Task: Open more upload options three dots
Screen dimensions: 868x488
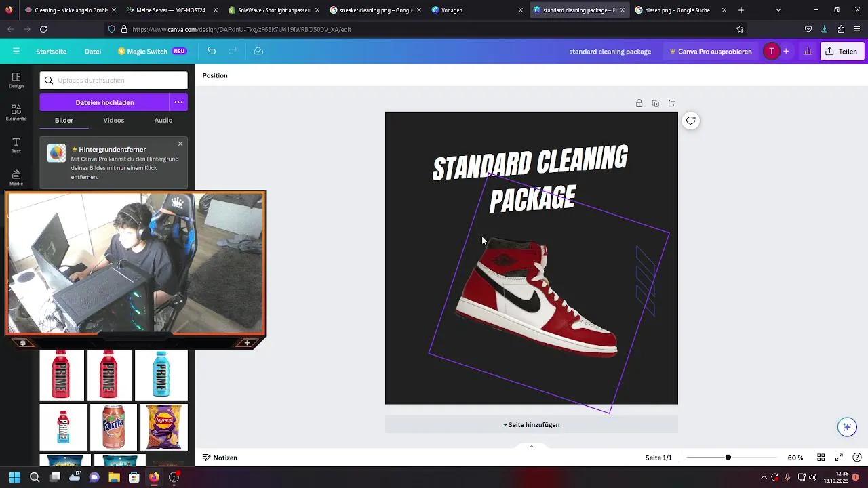Action: (x=178, y=102)
